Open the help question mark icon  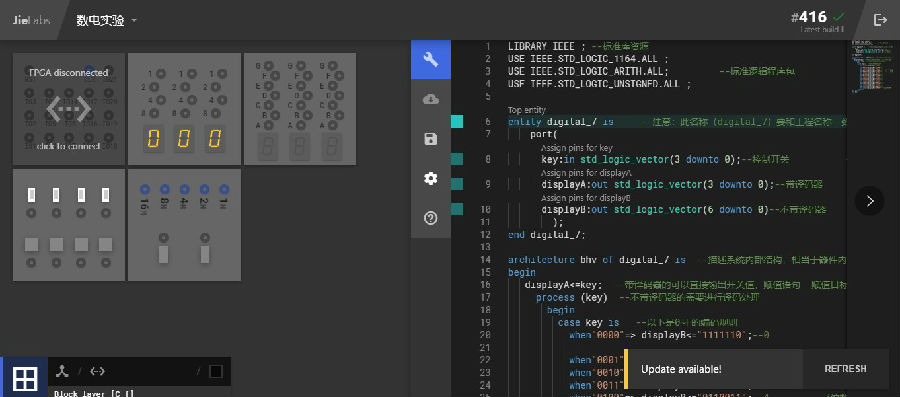[430, 218]
